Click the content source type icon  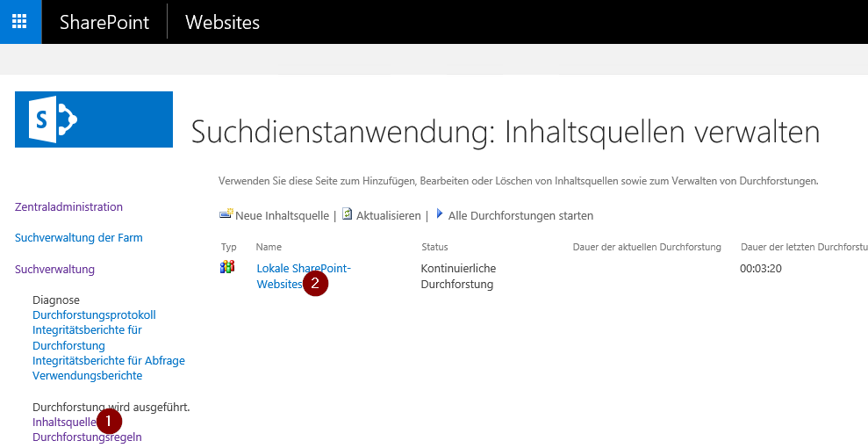(227, 267)
